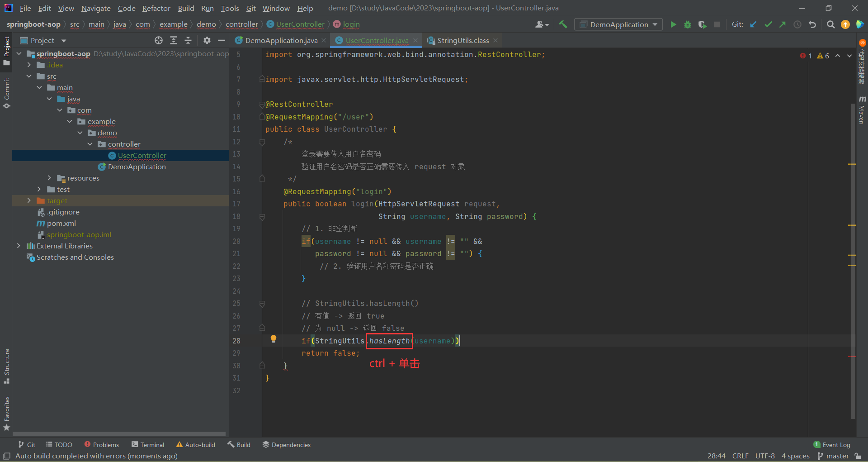Expand the .idea folder
The image size is (868, 462).
[29, 65]
